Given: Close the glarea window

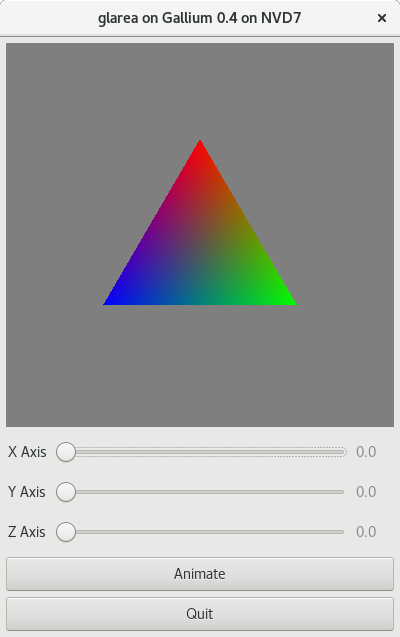Looking at the screenshot, I should click(382, 18).
